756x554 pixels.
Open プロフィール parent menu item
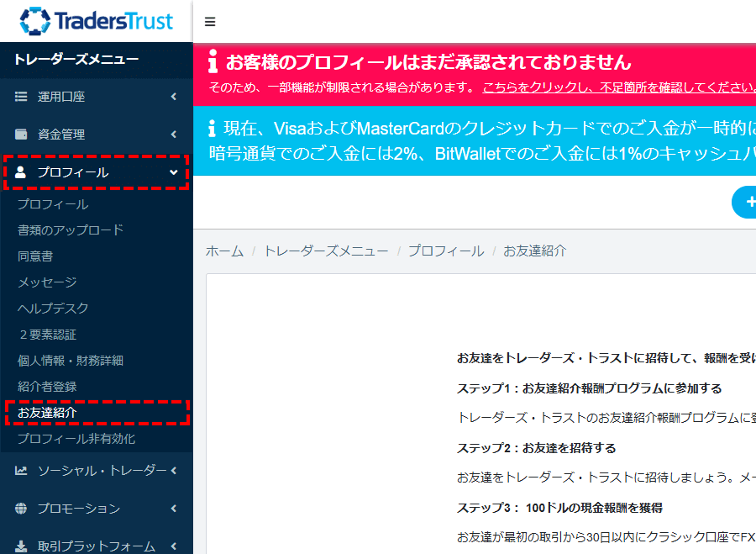pyautogui.click(x=97, y=172)
